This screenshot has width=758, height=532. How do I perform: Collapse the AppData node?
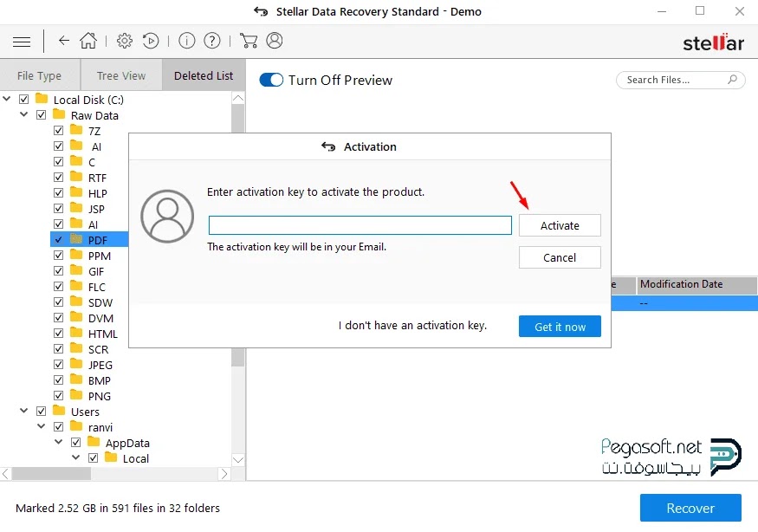(59, 442)
